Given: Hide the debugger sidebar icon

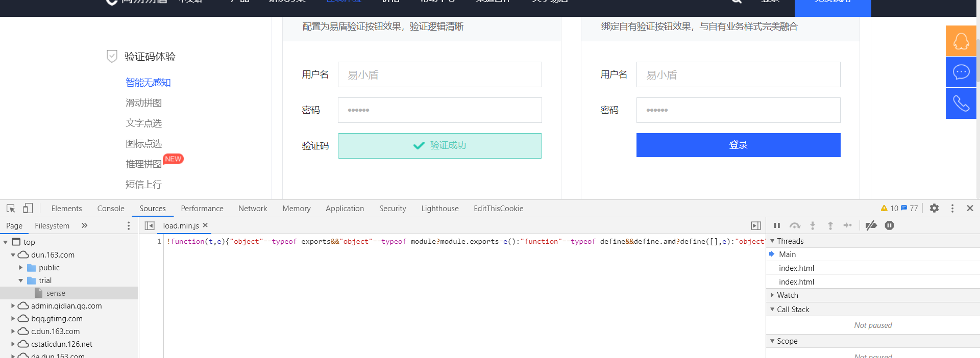Looking at the screenshot, I should pyautogui.click(x=756, y=225).
